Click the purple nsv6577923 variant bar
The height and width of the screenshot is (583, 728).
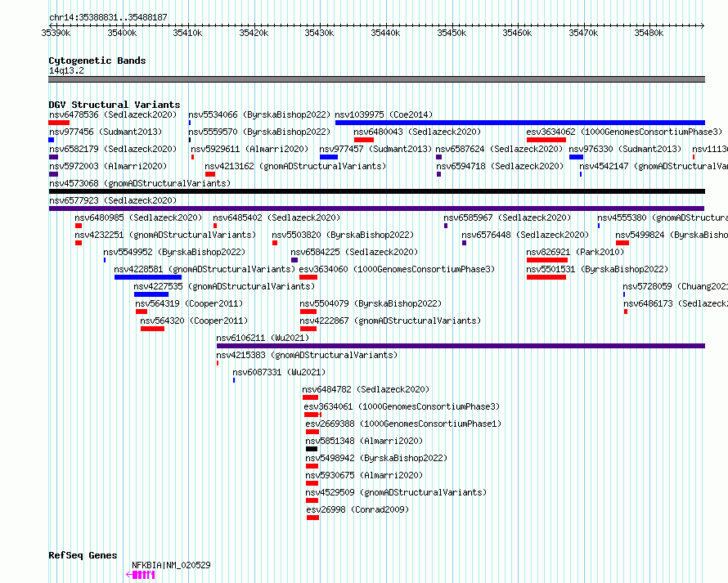(376, 209)
